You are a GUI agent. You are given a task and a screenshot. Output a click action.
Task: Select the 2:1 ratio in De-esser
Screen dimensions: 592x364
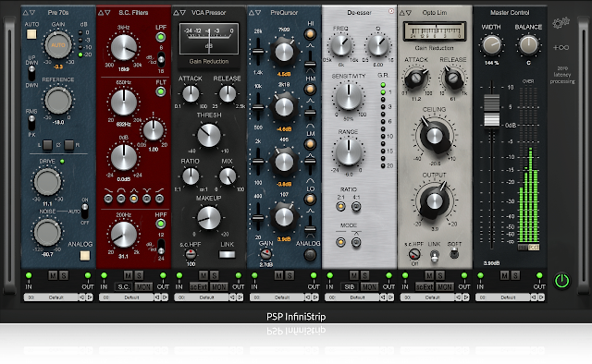pos(340,206)
